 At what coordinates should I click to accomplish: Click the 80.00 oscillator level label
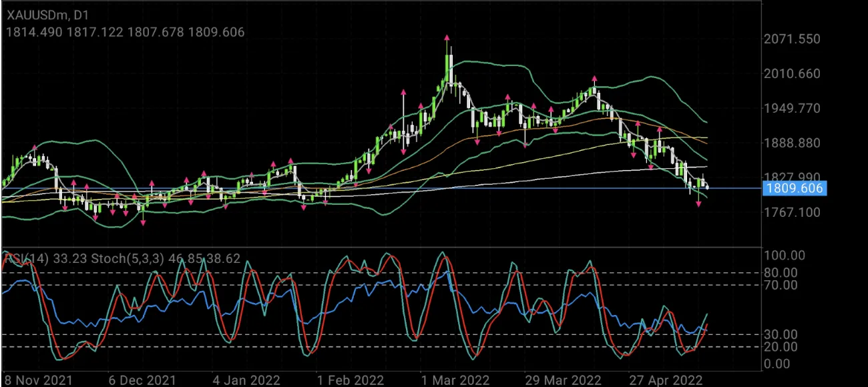point(781,272)
